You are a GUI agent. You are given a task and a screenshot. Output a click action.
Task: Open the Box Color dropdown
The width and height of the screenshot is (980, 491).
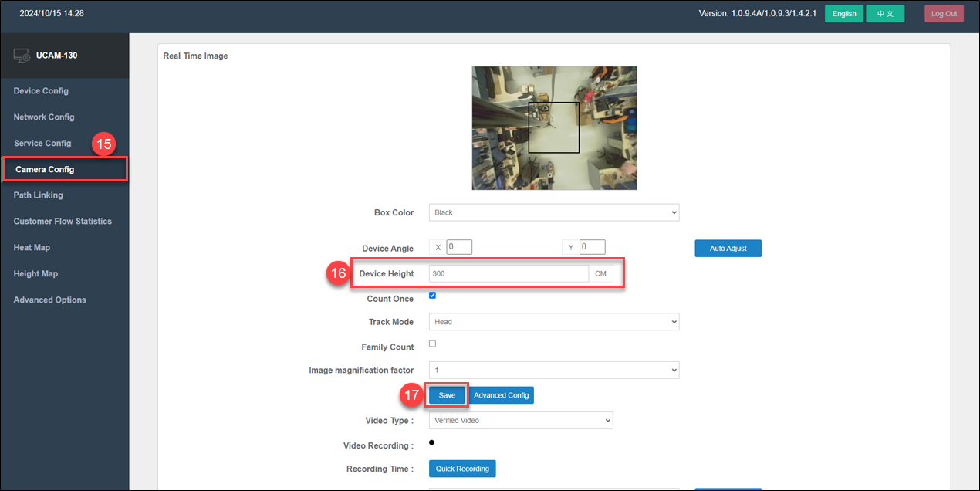553,212
